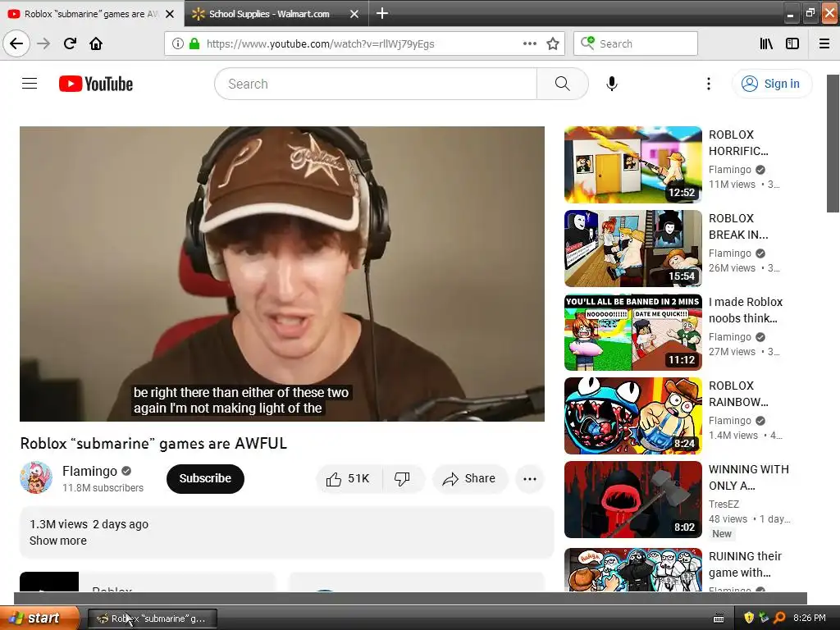Open ROBLOX RAINBOW video thumbnail
The image size is (840, 630).
coord(633,416)
